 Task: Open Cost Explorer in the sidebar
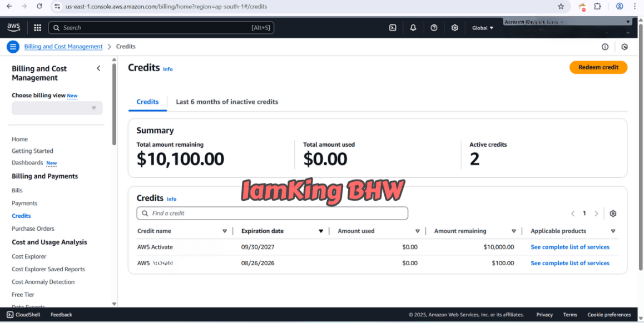pyautogui.click(x=29, y=256)
